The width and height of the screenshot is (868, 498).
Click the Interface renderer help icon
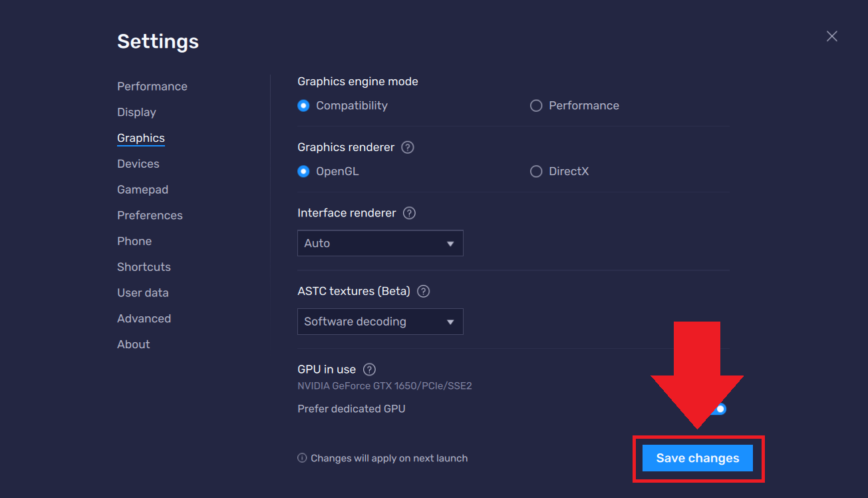[409, 213]
